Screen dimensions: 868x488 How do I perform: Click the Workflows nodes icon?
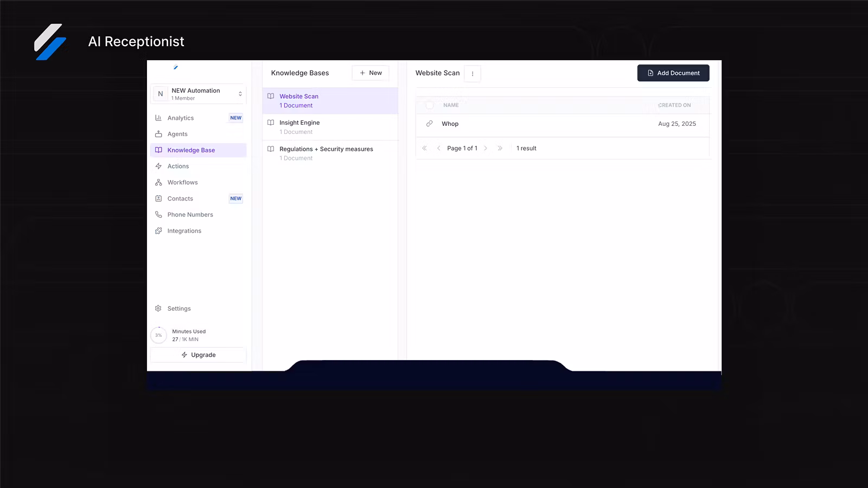tap(158, 183)
